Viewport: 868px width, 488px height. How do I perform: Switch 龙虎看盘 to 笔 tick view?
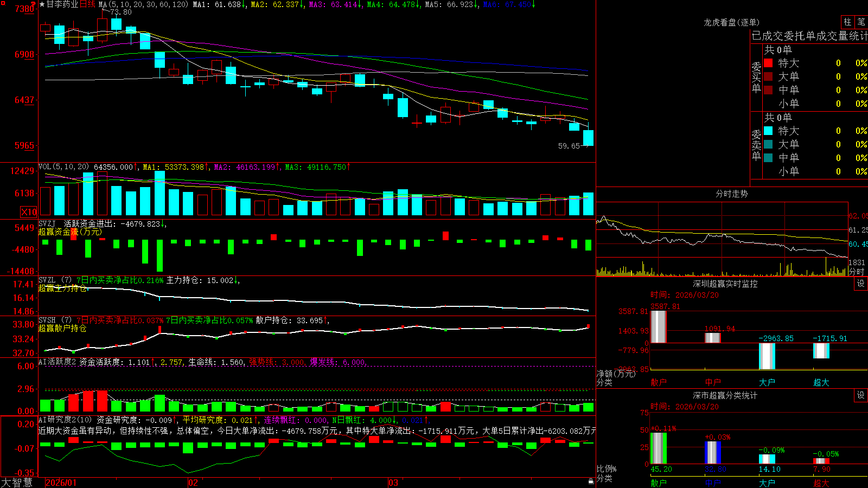point(861,22)
